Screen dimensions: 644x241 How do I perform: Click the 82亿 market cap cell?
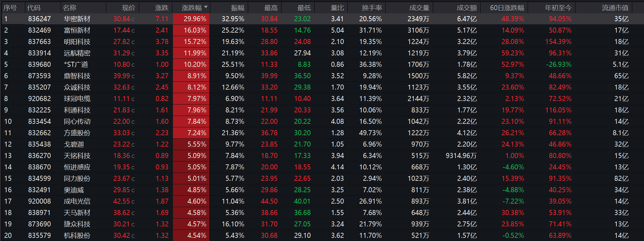pyautogui.click(x=622, y=179)
